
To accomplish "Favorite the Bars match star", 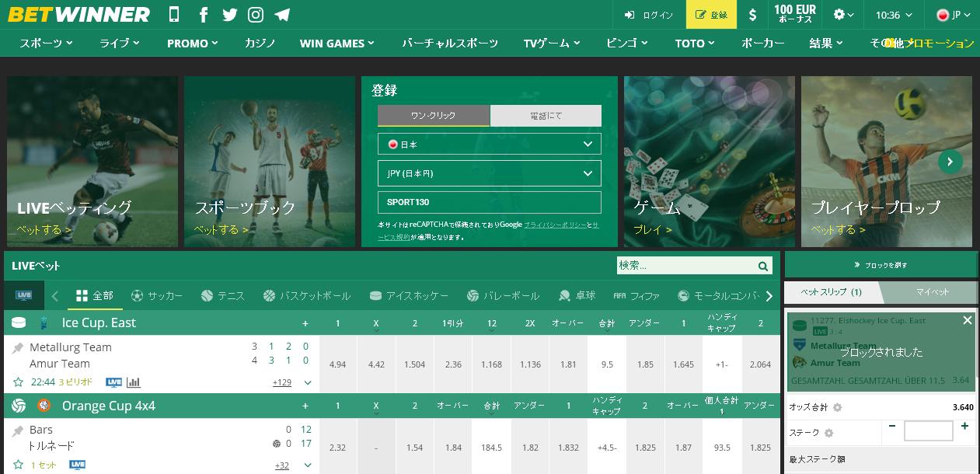I will pyautogui.click(x=19, y=465).
